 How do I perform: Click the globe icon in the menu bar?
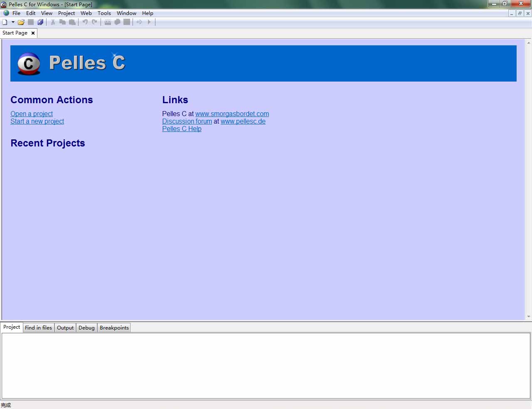(x=6, y=13)
